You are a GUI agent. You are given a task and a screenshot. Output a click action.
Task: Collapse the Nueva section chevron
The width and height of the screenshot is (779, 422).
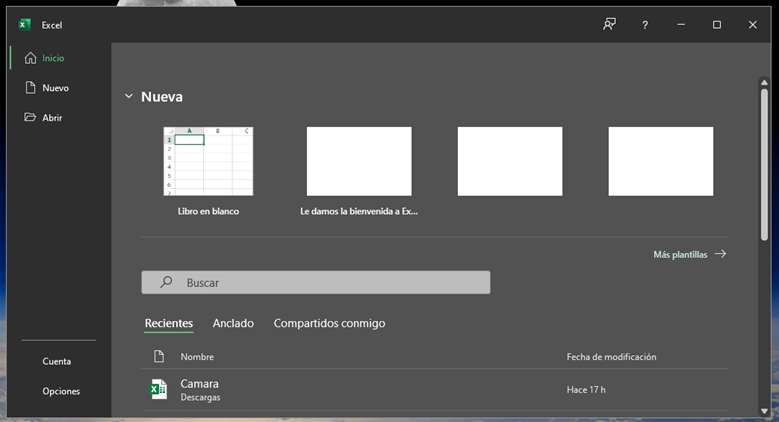(x=129, y=96)
